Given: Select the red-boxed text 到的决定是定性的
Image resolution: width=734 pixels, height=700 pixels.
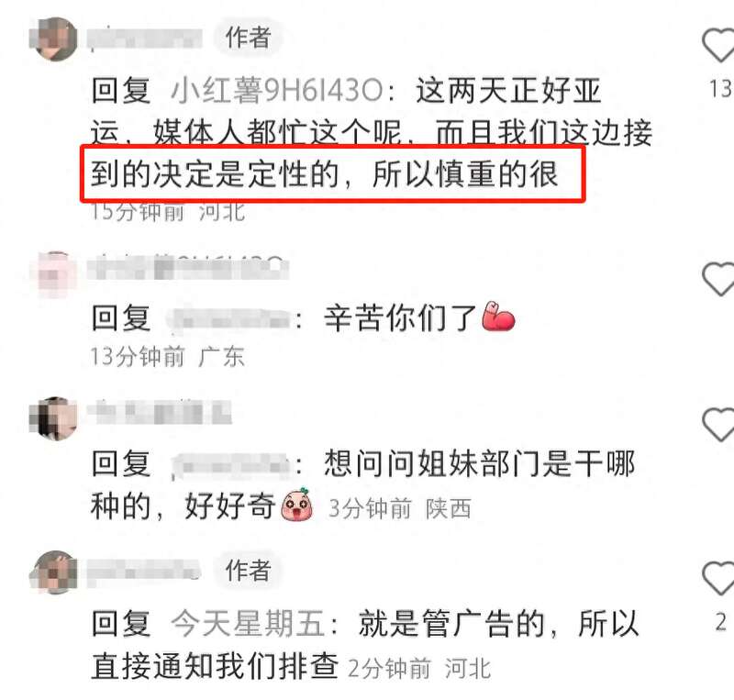Looking at the screenshot, I should coord(216,174).
